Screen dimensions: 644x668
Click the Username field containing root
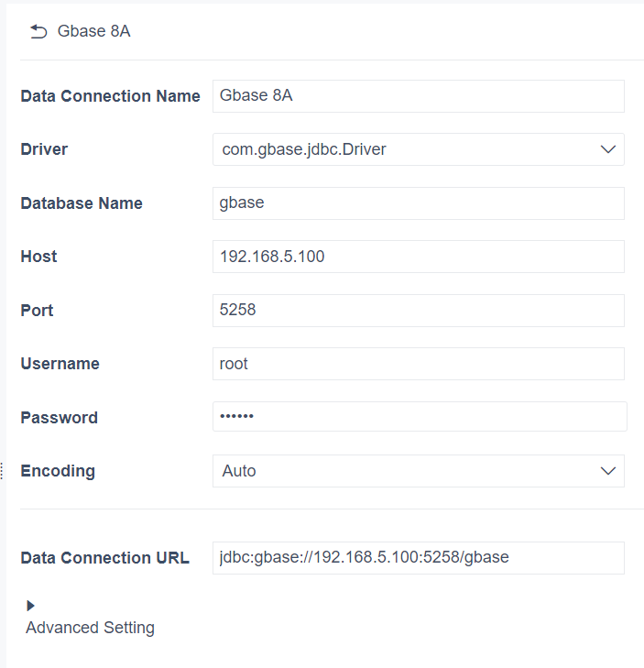(x=418, y=364)
